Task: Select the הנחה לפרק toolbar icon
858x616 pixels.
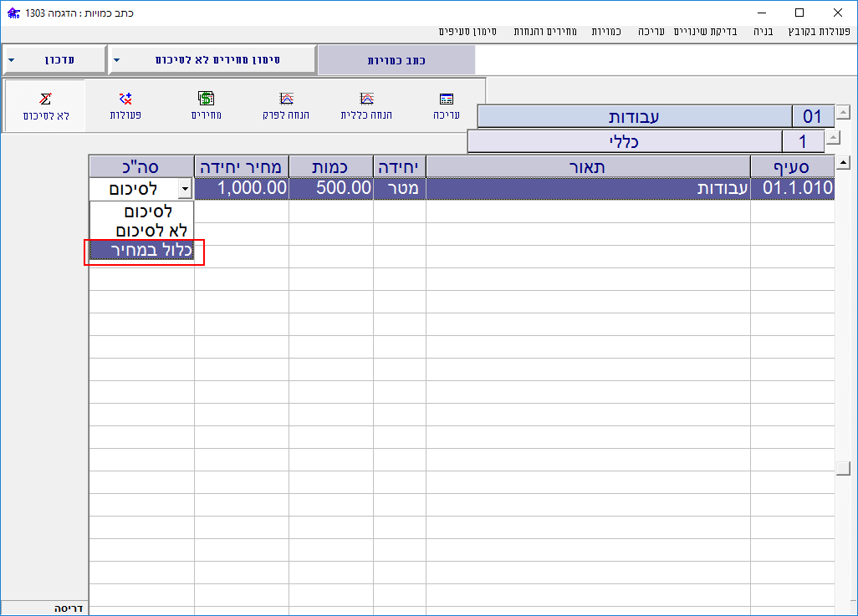Action: pos(286,104)
